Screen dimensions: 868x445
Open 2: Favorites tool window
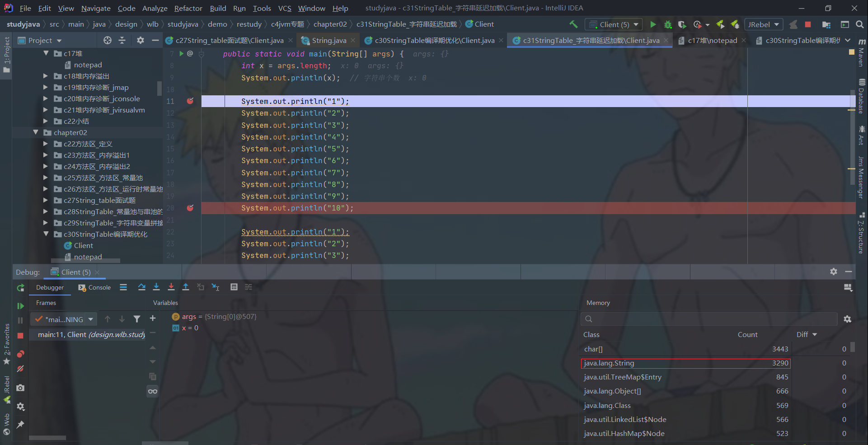click(x=6, y=344)
